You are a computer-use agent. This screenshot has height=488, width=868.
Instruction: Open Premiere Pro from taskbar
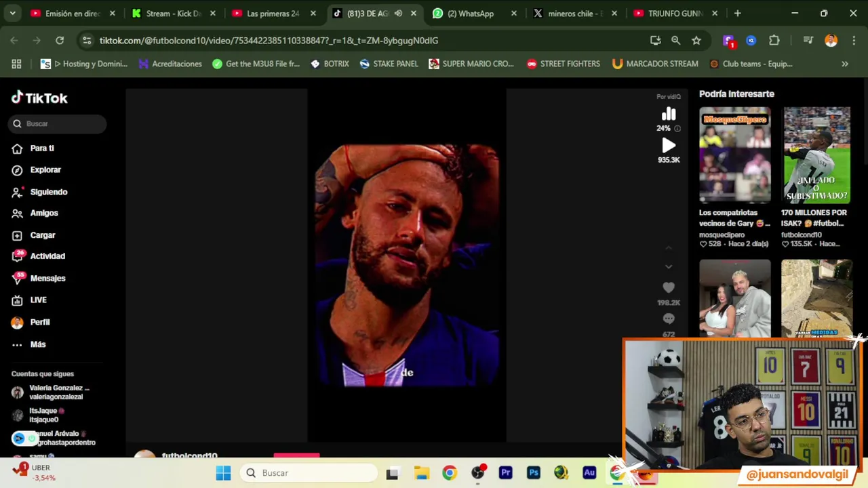[x=505, y=473]
